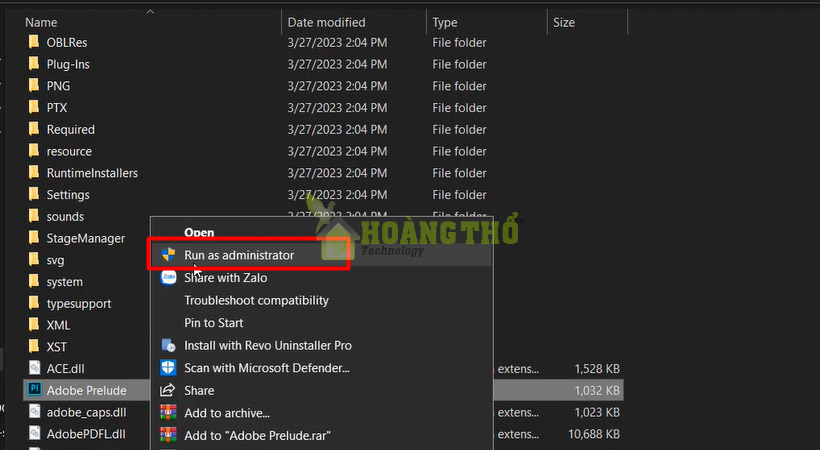Sort by Date modified column header
Image resolution: width=820 pixels, height=450 pixels.
(326, 22)
